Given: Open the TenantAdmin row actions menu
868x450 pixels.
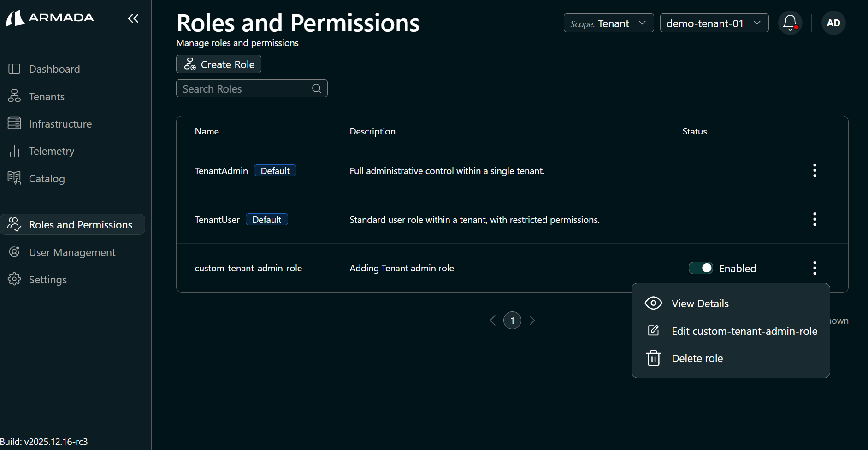Looking at the screenshot, I should (814, 170).
